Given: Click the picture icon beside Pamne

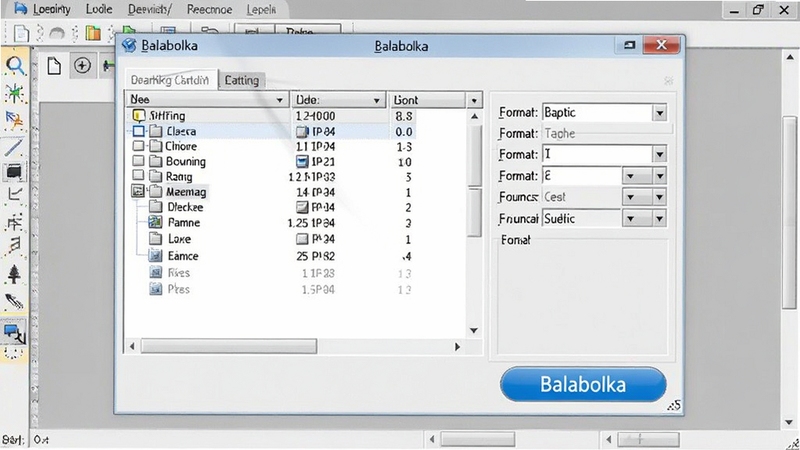Looking at the screenshot, I should [x=155, y=222].
